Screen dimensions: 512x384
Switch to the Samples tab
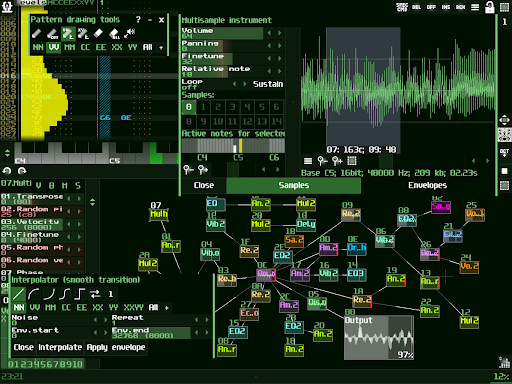click(293, 185)
